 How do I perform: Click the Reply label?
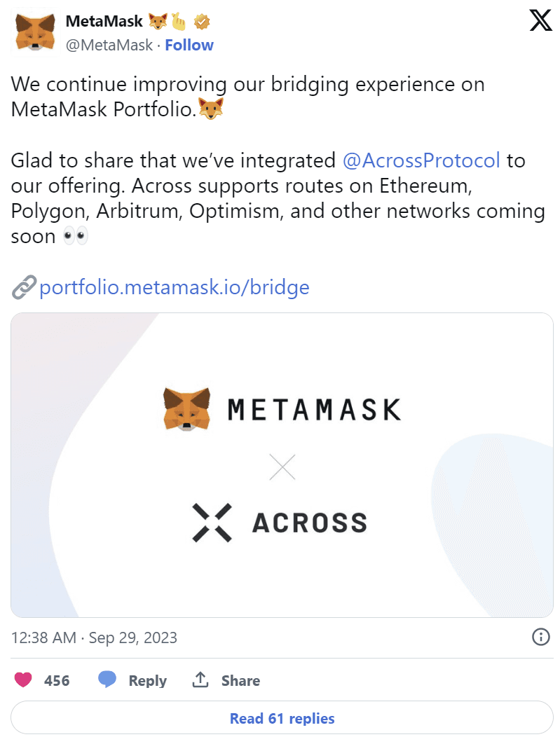(147, 681)
